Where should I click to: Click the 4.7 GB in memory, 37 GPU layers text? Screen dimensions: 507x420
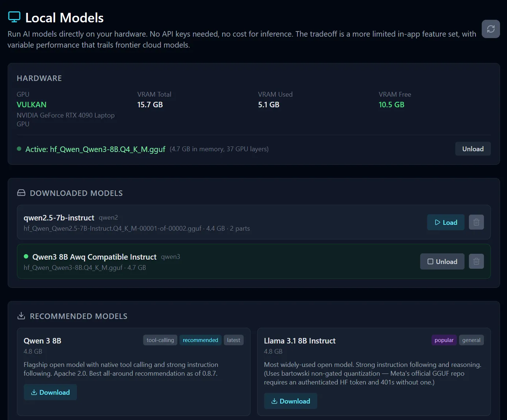point(219,149)
